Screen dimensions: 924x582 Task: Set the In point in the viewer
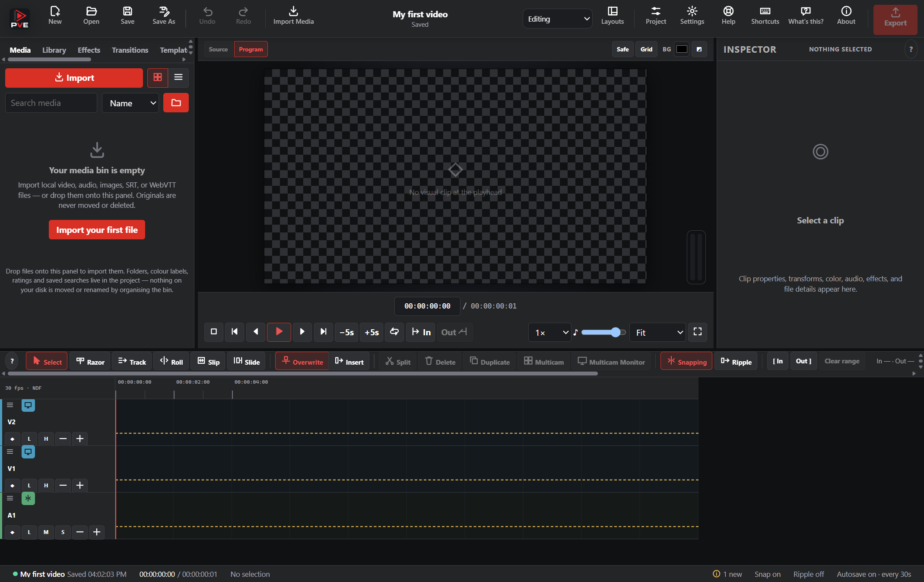(x=421, y=332)
